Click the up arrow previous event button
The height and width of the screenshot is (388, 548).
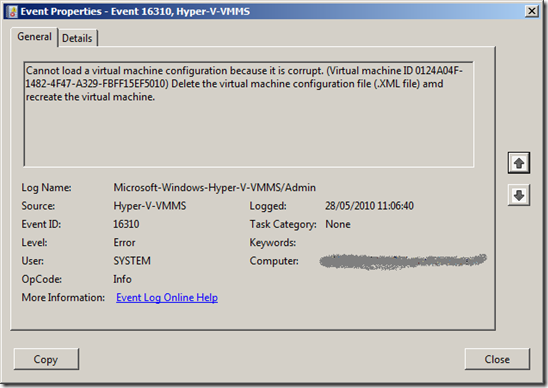(519, 163)
